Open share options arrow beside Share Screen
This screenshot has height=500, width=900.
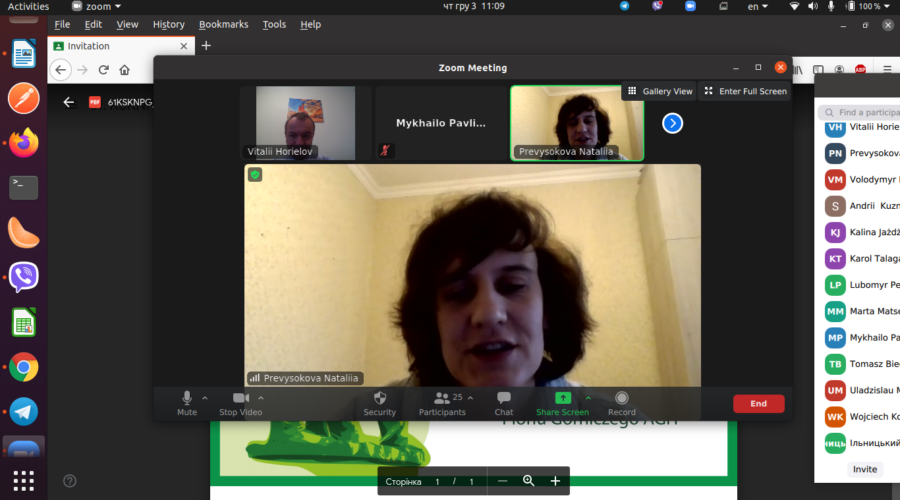click(x=588, y=398)
